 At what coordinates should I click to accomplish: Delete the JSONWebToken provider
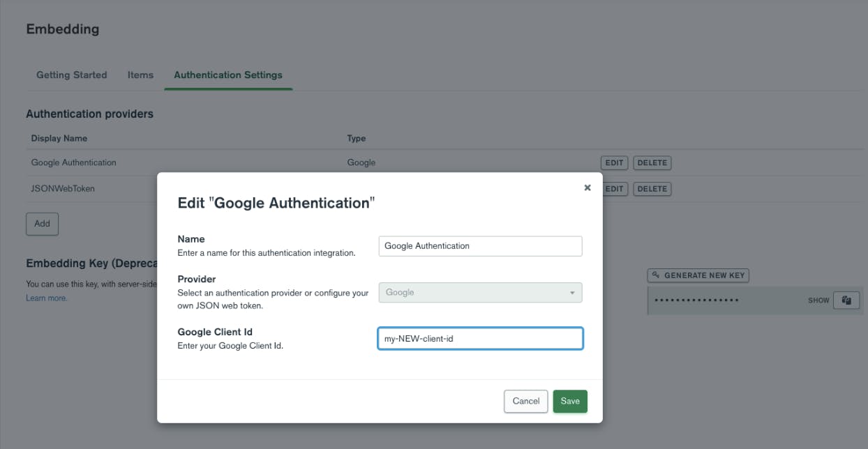[x=652, y=189]
